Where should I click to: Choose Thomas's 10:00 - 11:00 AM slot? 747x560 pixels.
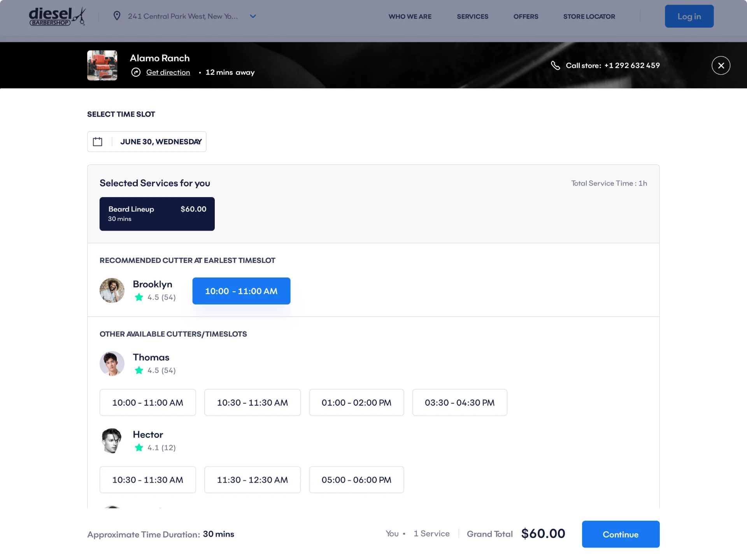[148, 402]
